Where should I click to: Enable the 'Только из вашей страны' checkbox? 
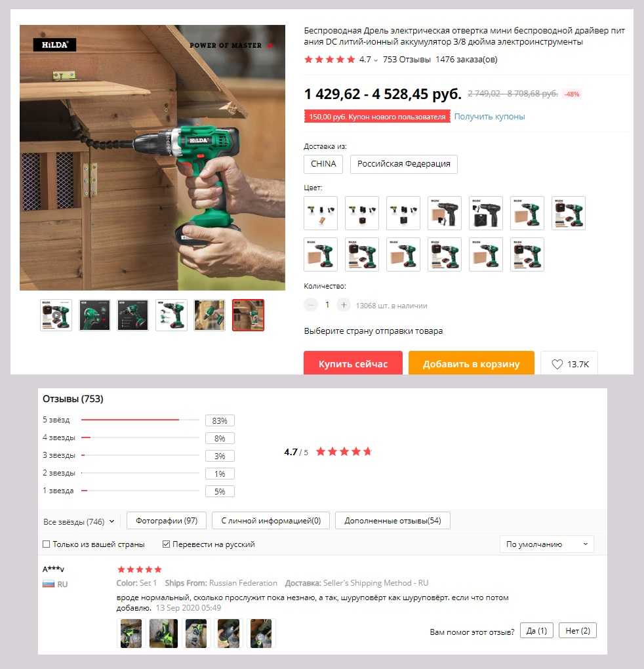click(47, 544)
